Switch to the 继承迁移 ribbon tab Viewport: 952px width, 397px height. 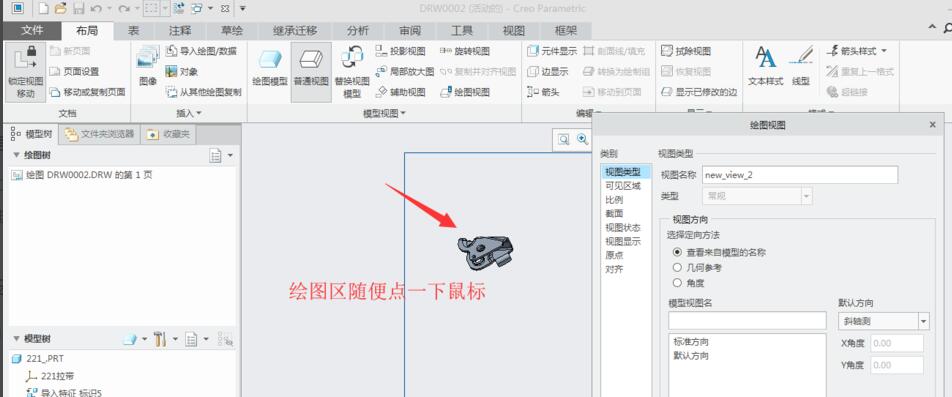point(295,31)
